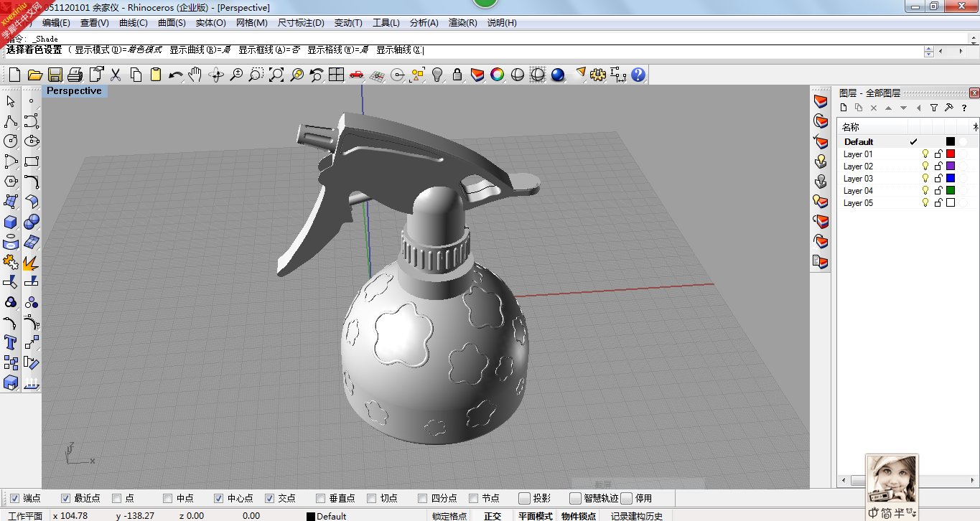Select Layer 05 row in the layers list
980x521 pixels.
tap(907, 203)
